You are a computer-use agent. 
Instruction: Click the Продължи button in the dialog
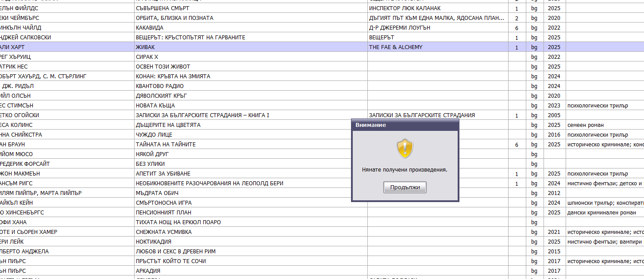pos(405,187)
